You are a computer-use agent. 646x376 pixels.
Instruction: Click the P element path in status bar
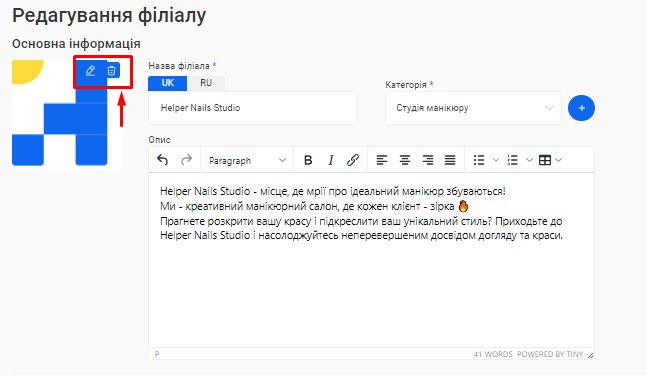click(x=157, y=354)
